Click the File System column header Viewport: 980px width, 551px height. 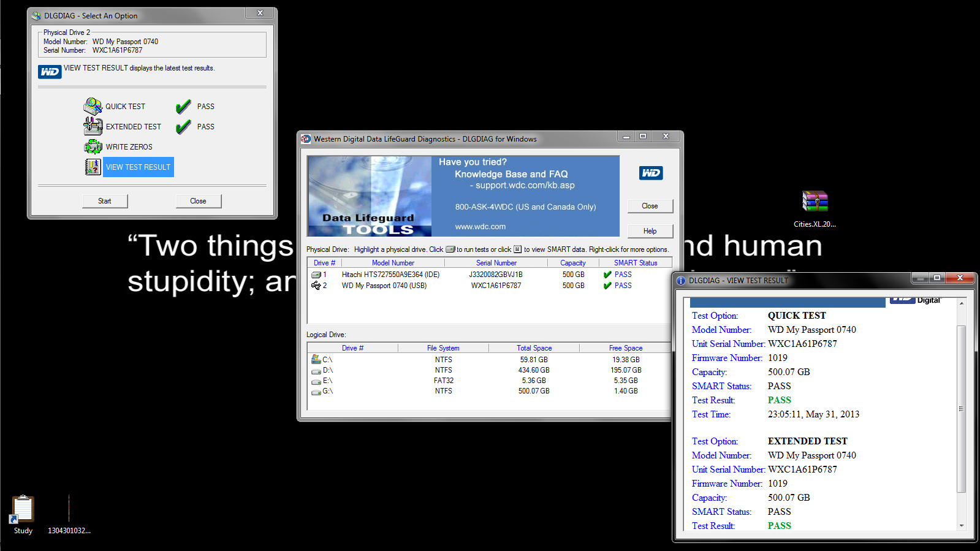(443, 348)
